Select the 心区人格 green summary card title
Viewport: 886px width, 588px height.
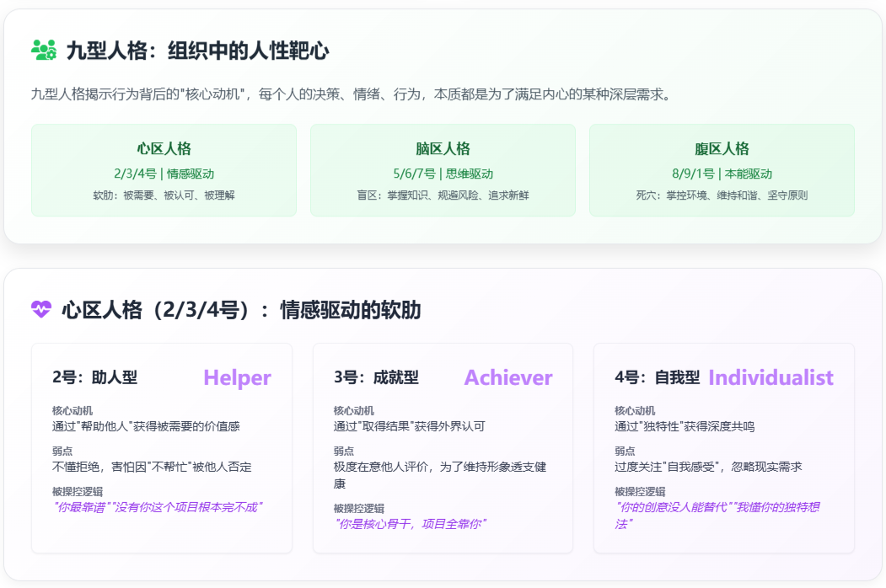coord(164,149)
